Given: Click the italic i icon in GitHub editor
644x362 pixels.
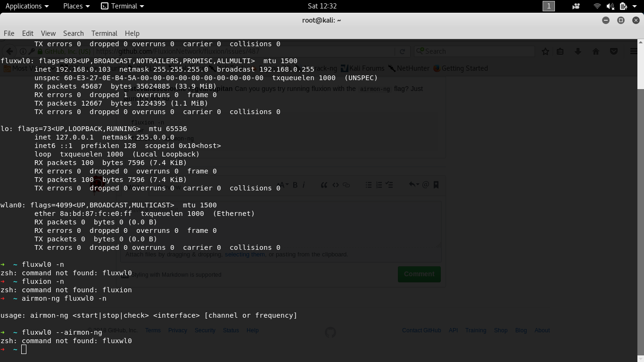Looking at the screenshot, I should [304, 185].
